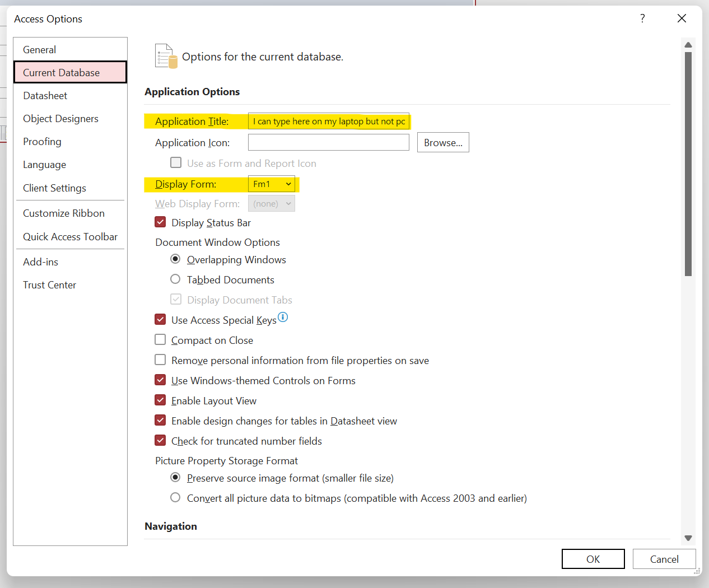Toggle design changes in Datasheet view checkbox
This screenshot has width=709, height=588.
(x=160, y=420)
